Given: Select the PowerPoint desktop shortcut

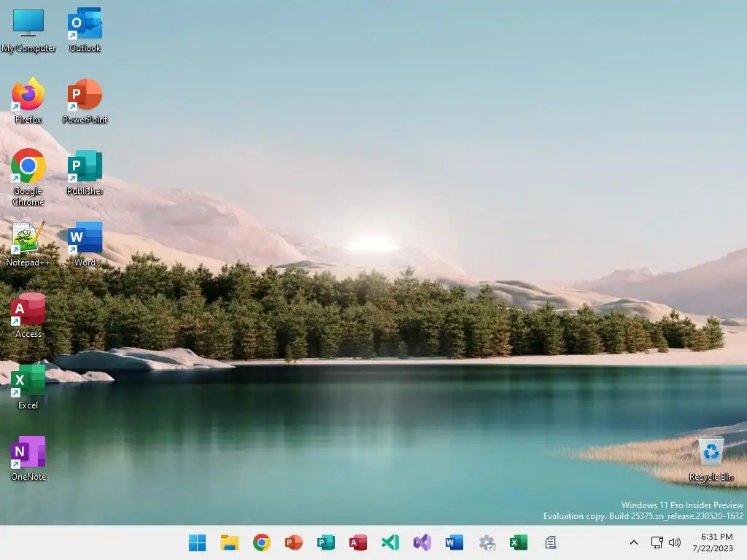Looking at the screenshot, I should point(85,101).
